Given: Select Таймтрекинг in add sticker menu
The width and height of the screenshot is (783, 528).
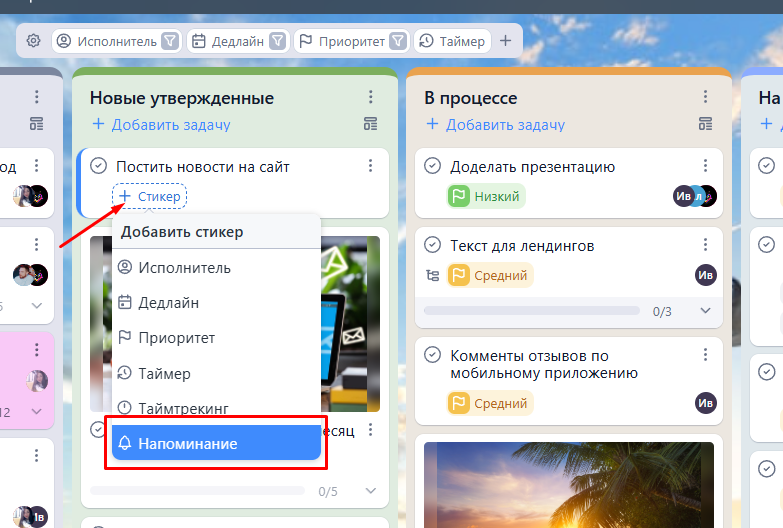Looking at the screenshot, I should [216, 408].
